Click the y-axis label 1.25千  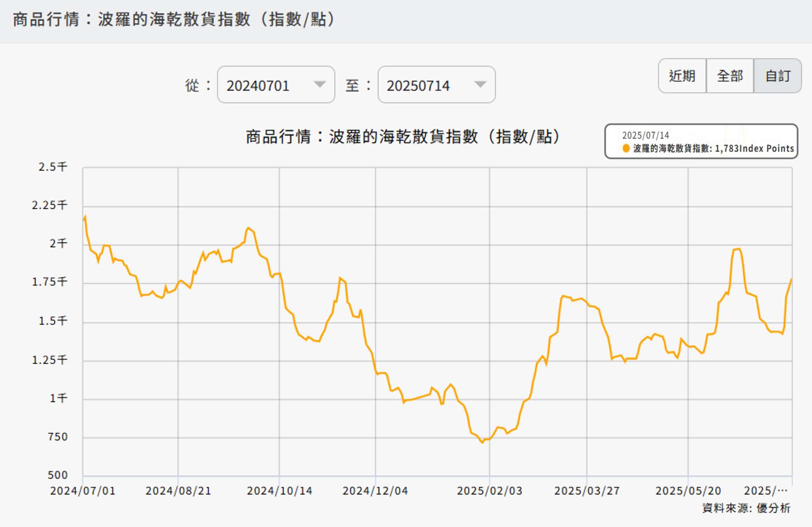pos(49,360)
